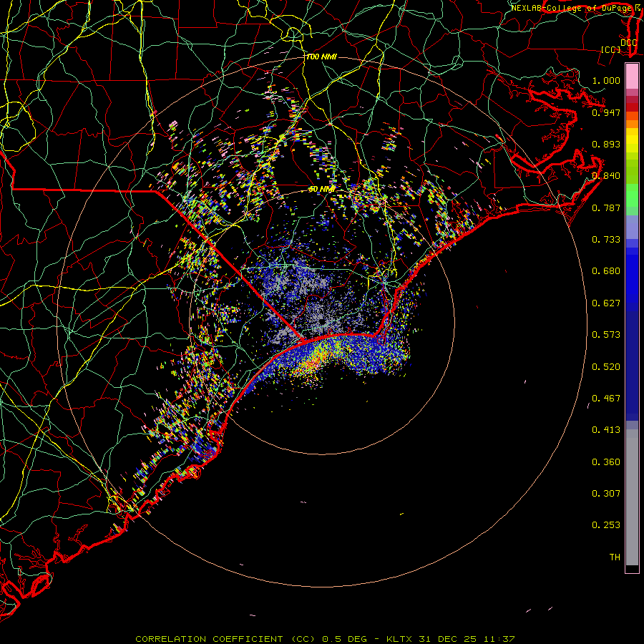Click the DCC product label
The height and width of the screenshot is (644, 644).
[x=628, y=43]
